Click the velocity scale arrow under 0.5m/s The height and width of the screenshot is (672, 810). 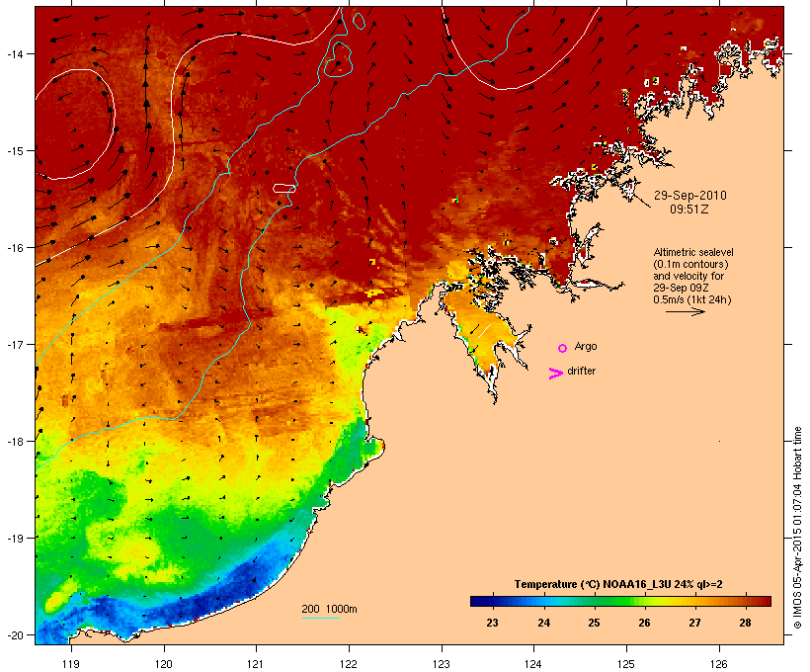click(x=685, y=311)
